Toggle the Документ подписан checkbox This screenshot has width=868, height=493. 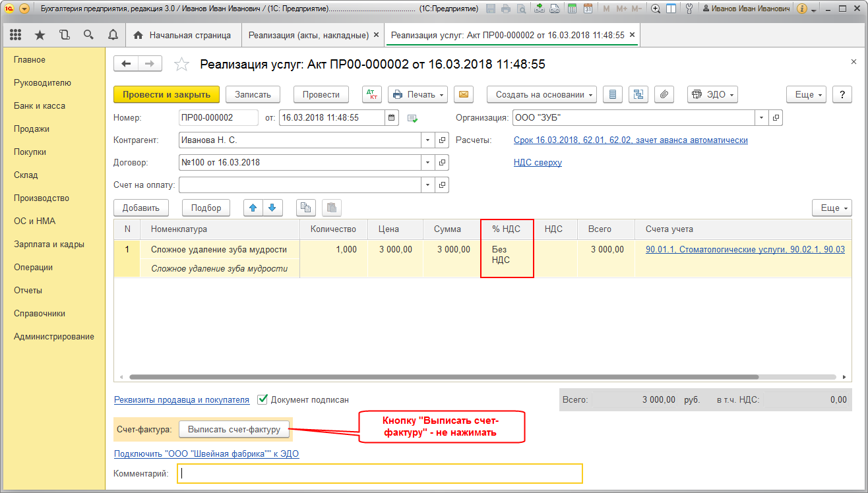click(x=263, y=399)
